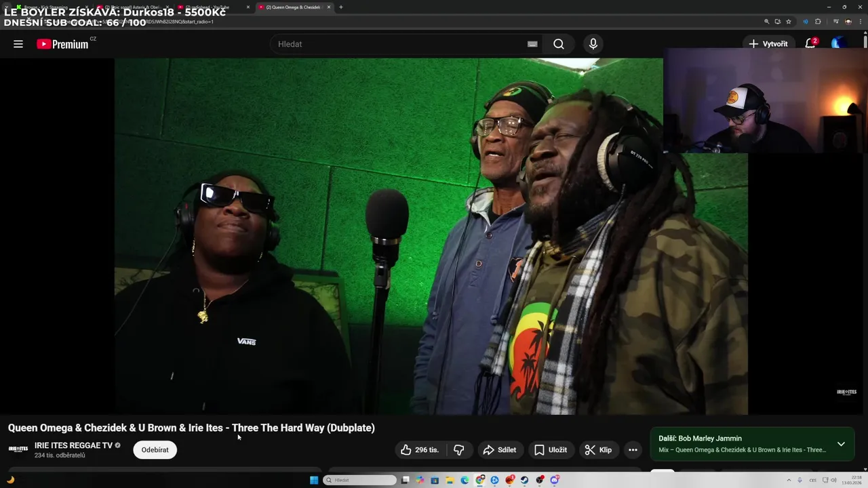Open Chrome profile avatar
Image resolution: width=868 pixels, height=488 pixels.
848,22
